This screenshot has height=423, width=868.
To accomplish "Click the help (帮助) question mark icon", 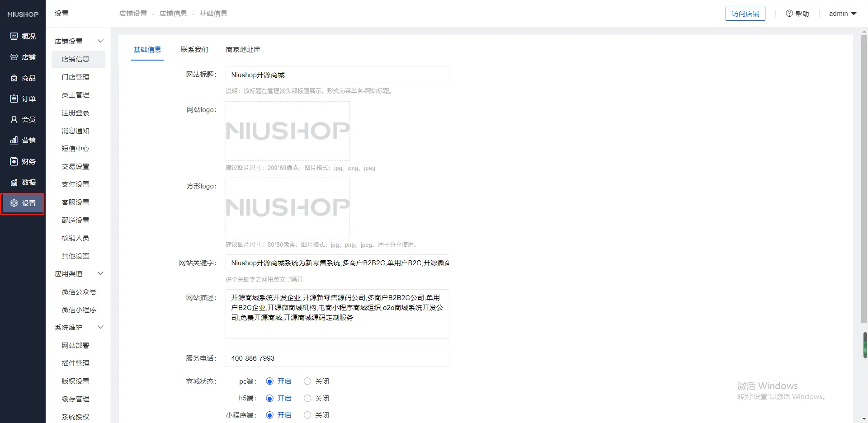I will pos(789,14).
